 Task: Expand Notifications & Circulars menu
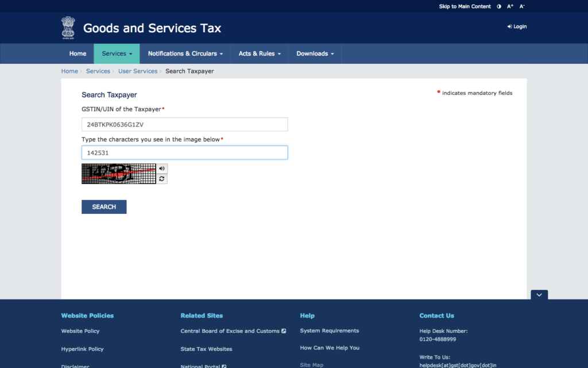click(x=185, y=53)
